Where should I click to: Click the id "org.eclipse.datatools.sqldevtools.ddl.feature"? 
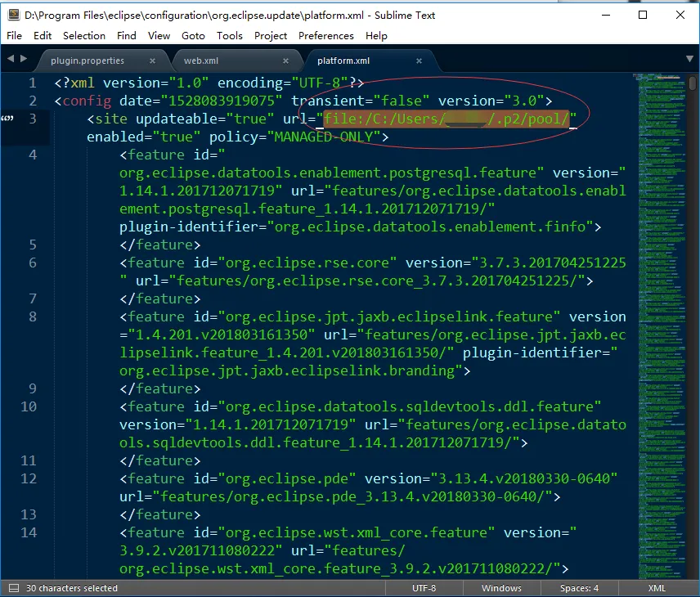[x=410, y=406]
